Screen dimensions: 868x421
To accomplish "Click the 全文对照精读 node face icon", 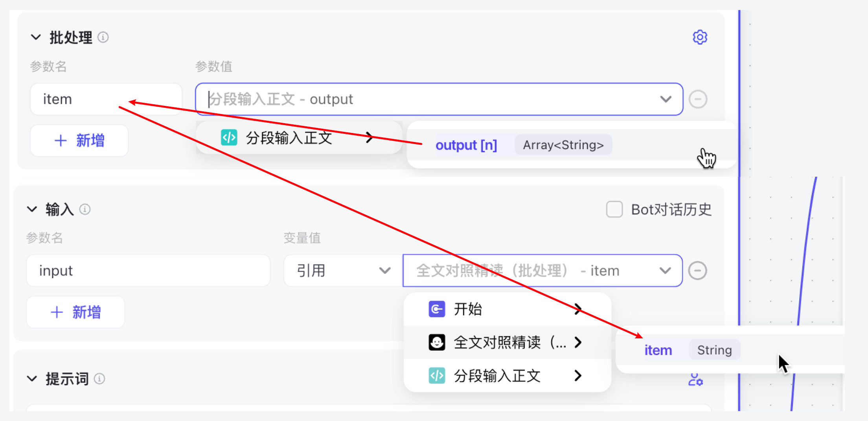I will pyautogui.click(x=437, y=342).
